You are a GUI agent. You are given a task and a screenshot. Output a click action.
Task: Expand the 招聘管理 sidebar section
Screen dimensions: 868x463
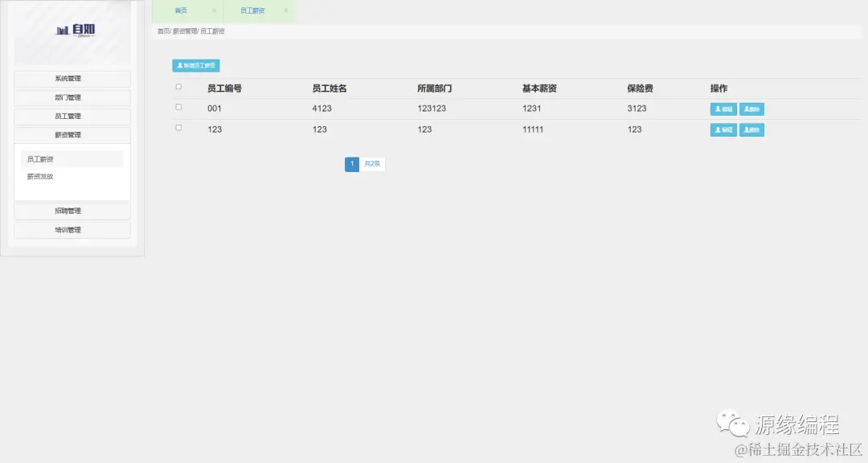72,211
